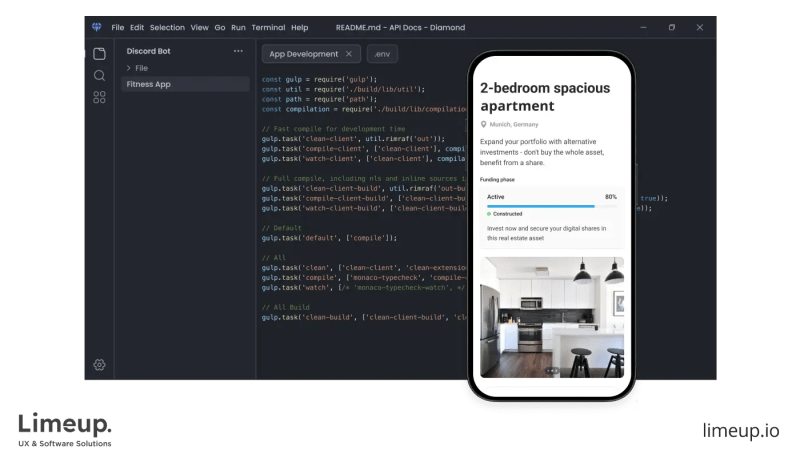Open the Run menu
Image resolution: width=800 pixels, height=458 pixels.
click(238, 28)
